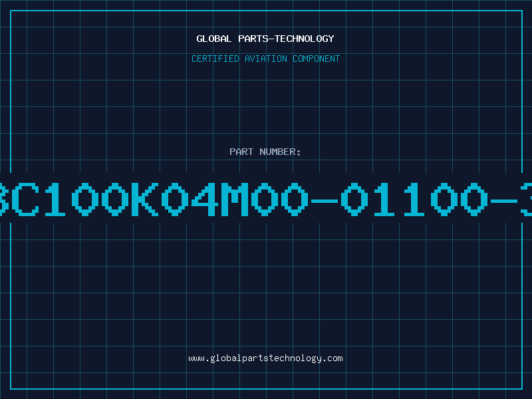Select the digit 4 in part number

coord(205,199)
